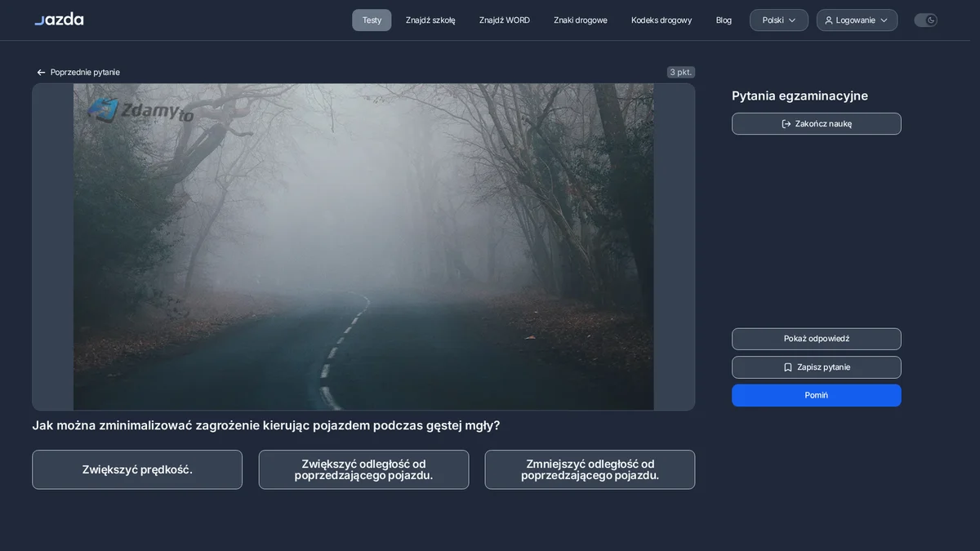980x551 pixels.
Task: Skip question with Pomiń button
Action: click(817, 395)
